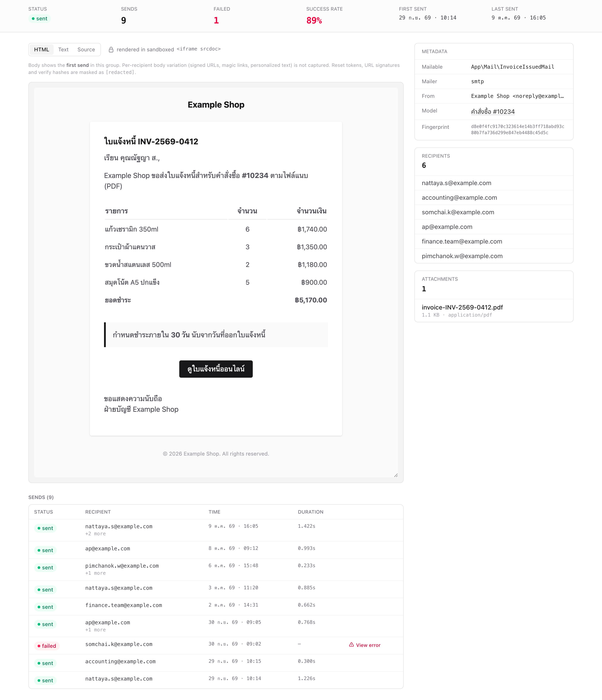Screen dimensions: 602x700
Task: Select recipient accounting@example.com in the Recipients panel
Action: tap(494, 198)
